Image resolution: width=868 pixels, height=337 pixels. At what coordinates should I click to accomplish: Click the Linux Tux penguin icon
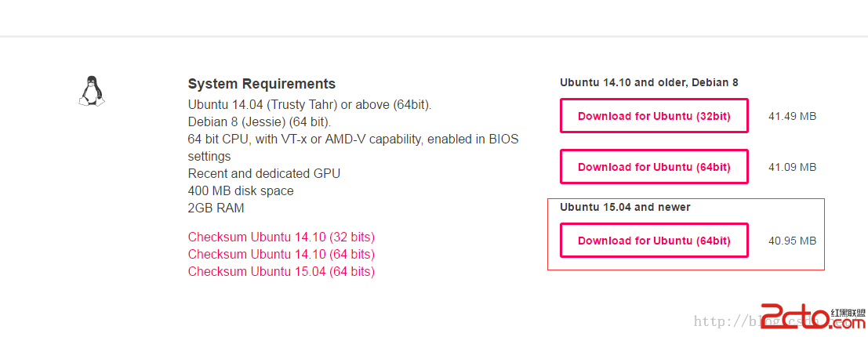[x=91, y=92]
